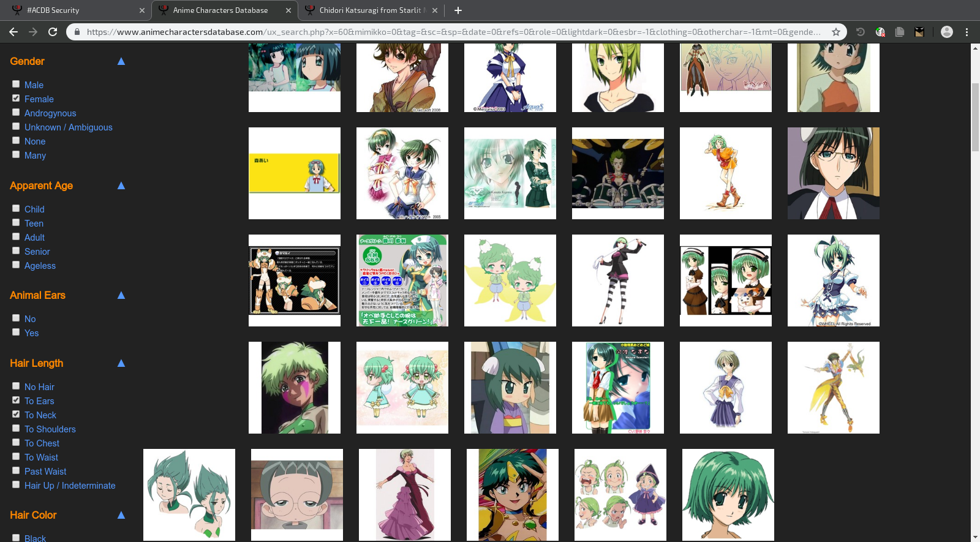This screenshot has height=542, width=980.
Task: Collapse the Gender filter section
Action: pyautogui.click(x=121, y=61)
